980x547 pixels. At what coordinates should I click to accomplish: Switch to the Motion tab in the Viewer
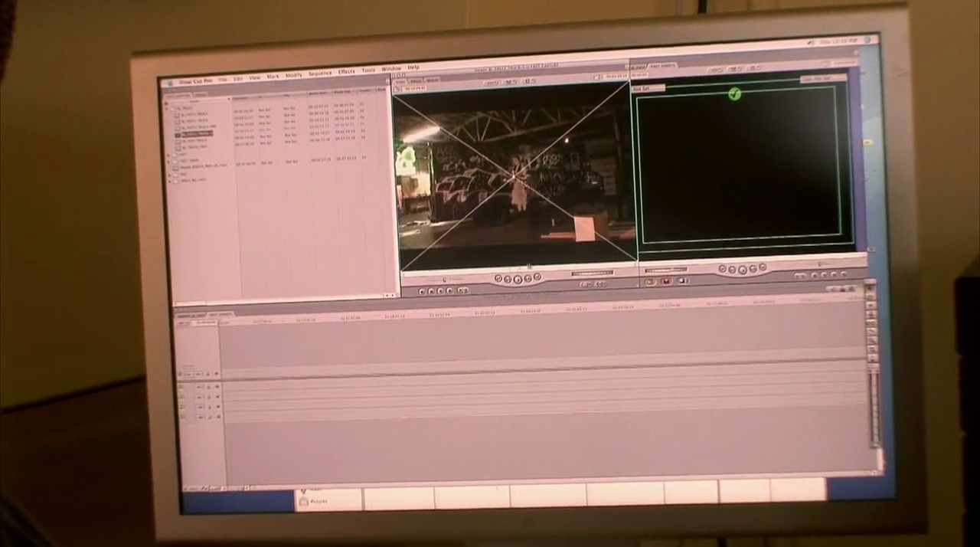[x=433, y=80]
